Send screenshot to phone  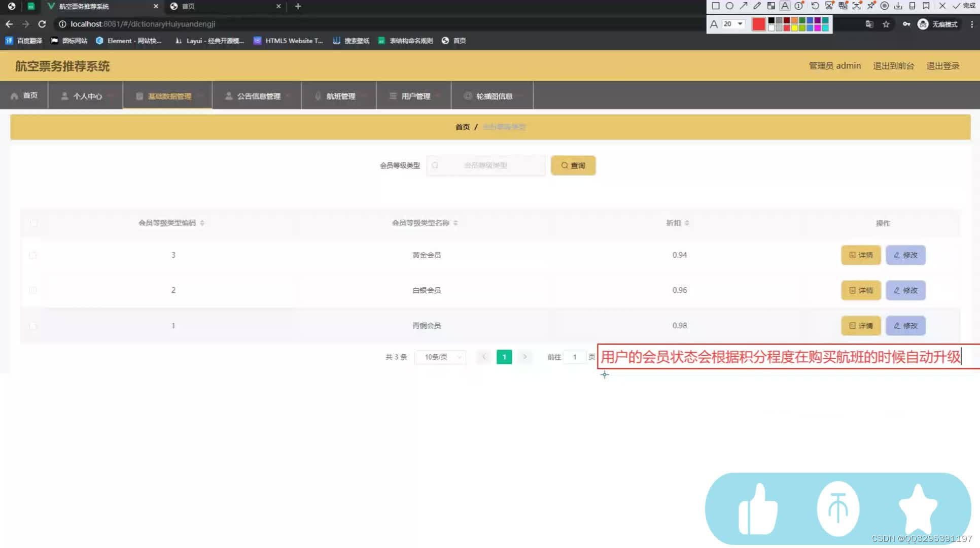point(912,6)
